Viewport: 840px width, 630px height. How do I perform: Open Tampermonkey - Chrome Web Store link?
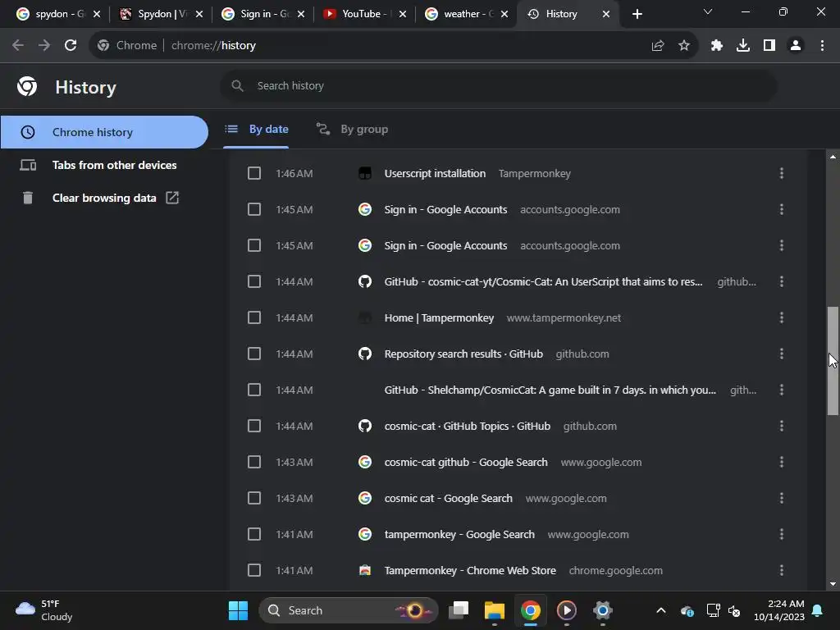coord(470,571)
